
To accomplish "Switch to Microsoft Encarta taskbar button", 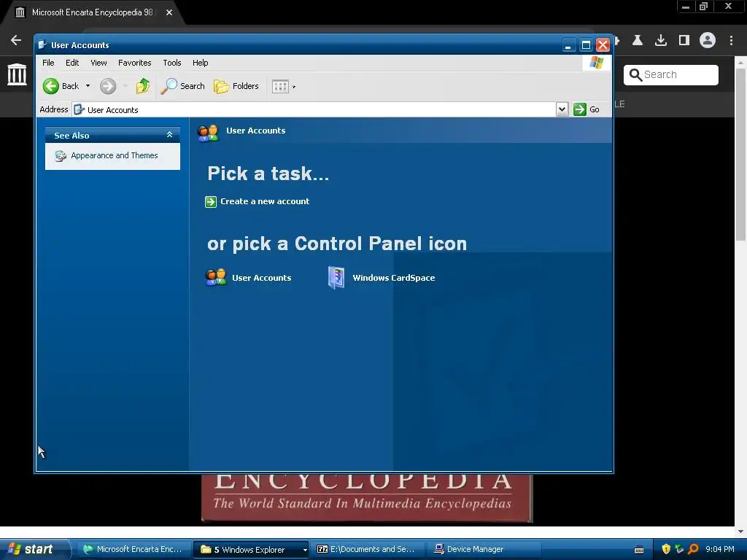I will pyautogui.click(x=134, y=549).
